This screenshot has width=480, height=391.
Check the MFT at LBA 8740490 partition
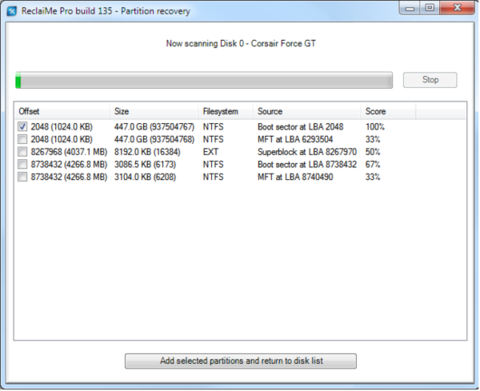(x=22, y=177)
